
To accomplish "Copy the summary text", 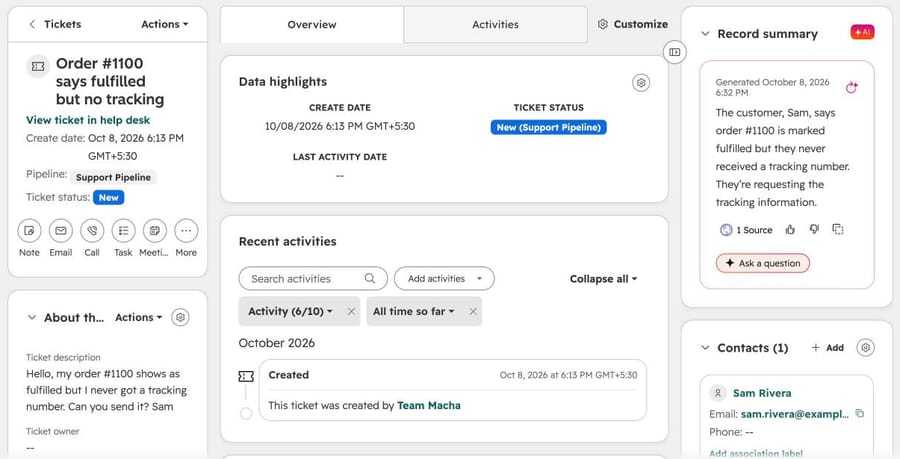I will click(838, 230).
